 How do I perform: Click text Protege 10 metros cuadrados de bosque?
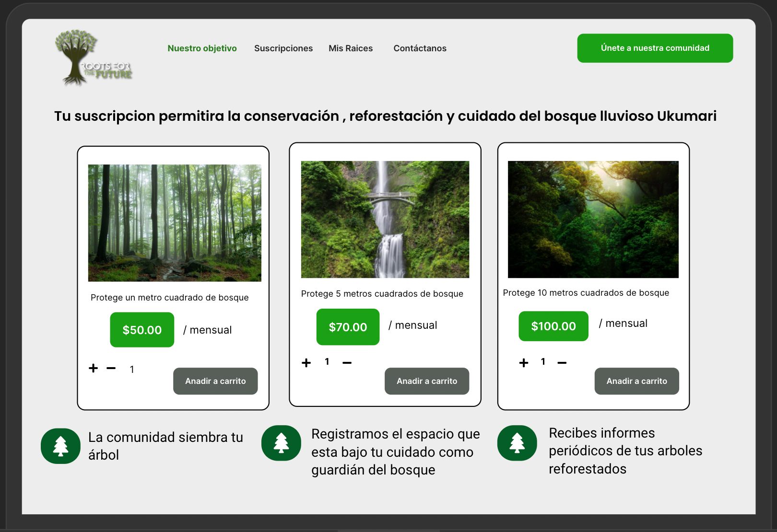(586, 293)
